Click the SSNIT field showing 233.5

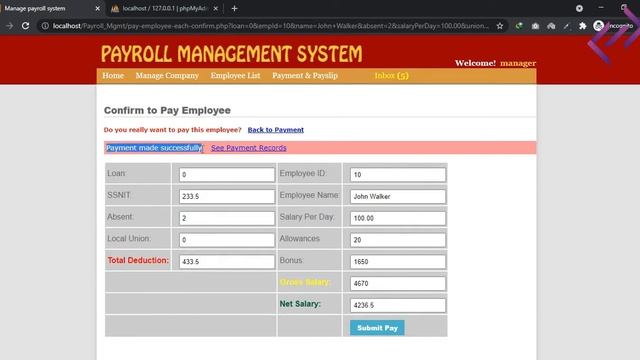click(x=227, y=196)
